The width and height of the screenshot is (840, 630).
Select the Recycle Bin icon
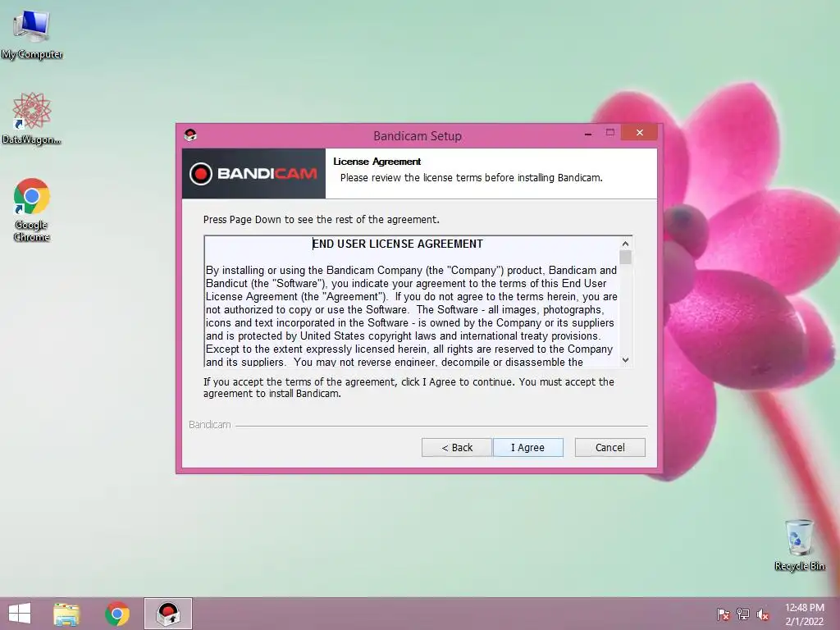[x=799, y=545]
